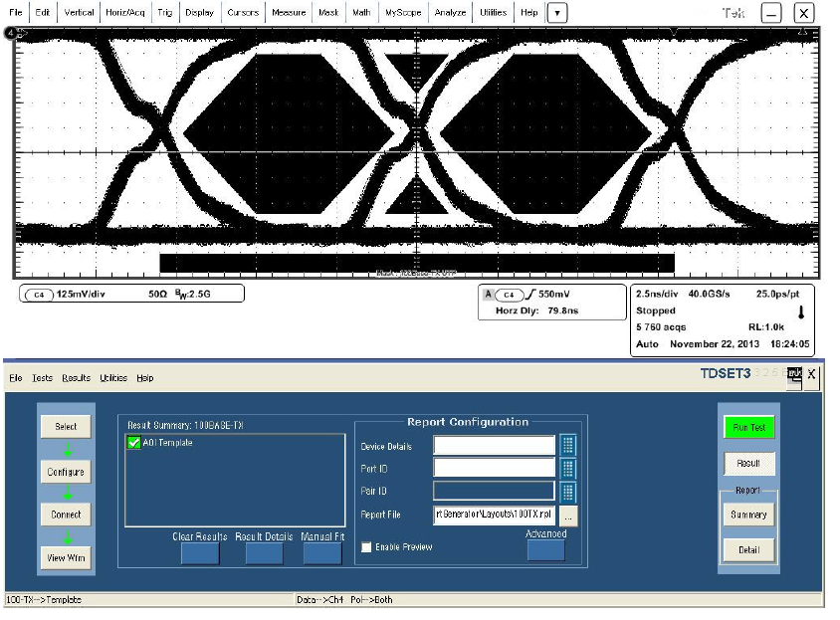Click the channel 4 waveform handle marker
The image size is (840, 620).
point(11,33)
